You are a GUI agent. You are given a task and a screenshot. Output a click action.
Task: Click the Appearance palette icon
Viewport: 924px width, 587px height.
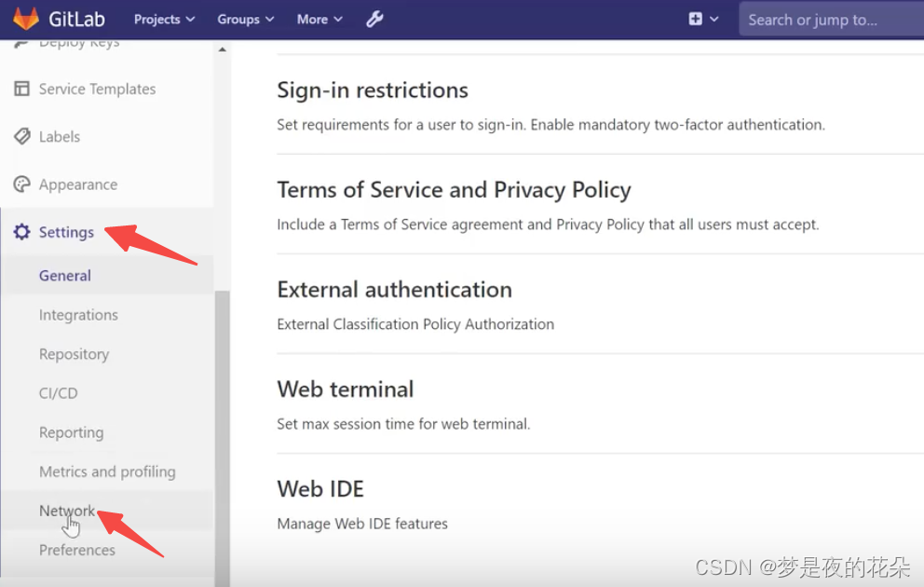(21, 184)
